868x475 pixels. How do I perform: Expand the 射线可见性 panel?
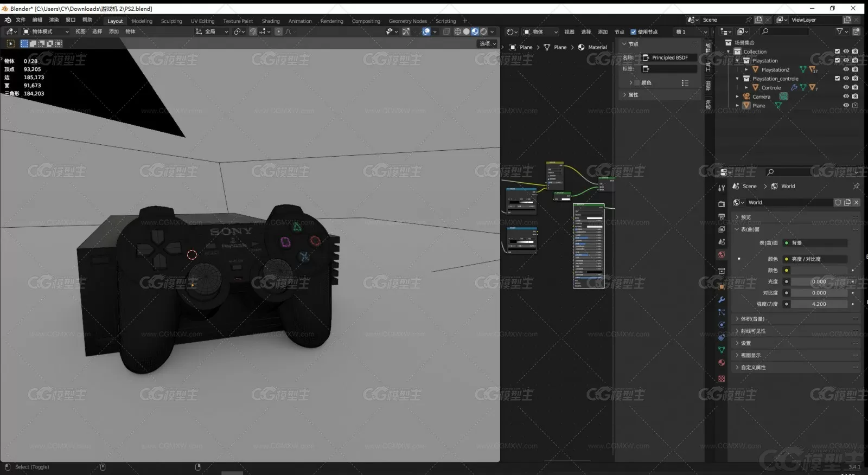796,331
